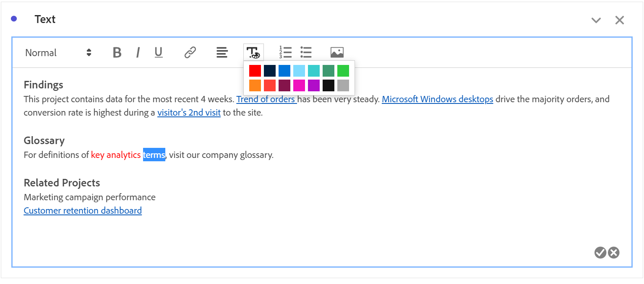Click the blue dot beside Text title
Viewport: 644px width, 284px height.
14,19
